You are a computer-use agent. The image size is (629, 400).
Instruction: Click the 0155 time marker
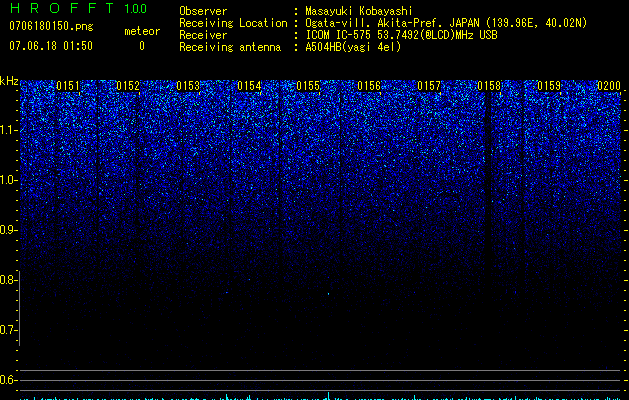(x=308, y=86)
